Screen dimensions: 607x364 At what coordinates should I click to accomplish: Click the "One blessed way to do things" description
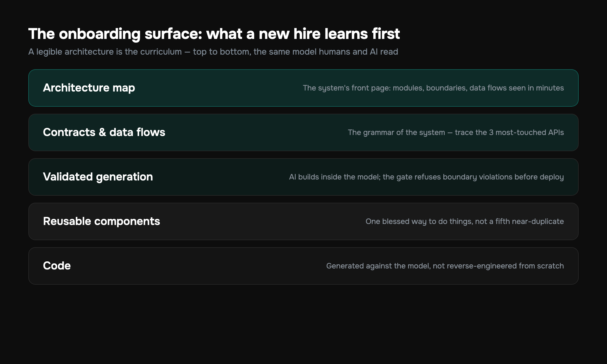(x=465, y=221)
